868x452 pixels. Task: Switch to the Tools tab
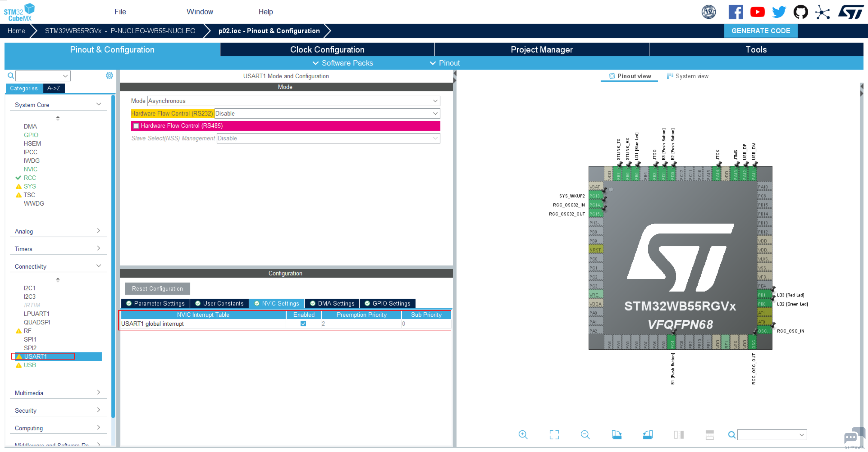(756, 50)
